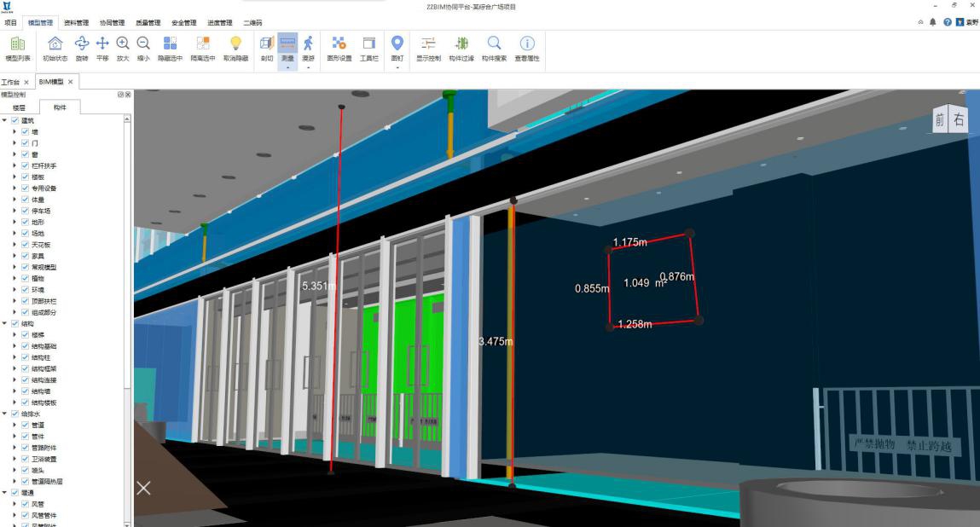Toggle the 结构 structure checkbox
980x527 pixels.
coord(15,323)
